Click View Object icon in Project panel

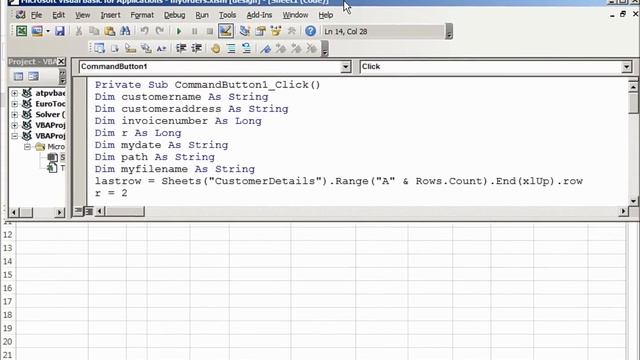click(33, 76)
